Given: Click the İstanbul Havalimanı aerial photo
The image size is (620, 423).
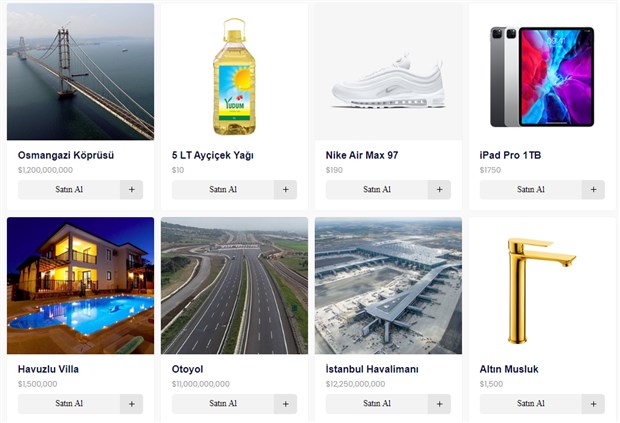Looking at the screenshot, I should [388, 285].
